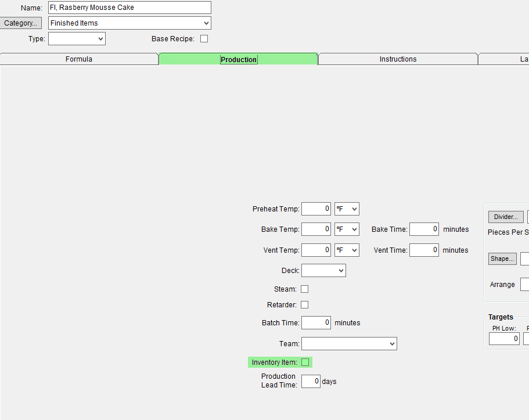
Task: Click the Category... button
Action: (x=21, y=23)
